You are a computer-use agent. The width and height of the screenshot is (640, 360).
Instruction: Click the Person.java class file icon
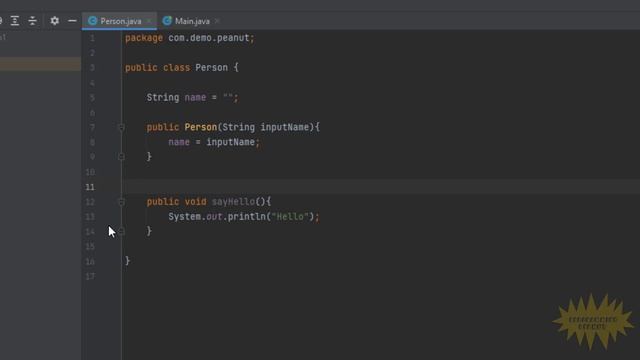93,21
